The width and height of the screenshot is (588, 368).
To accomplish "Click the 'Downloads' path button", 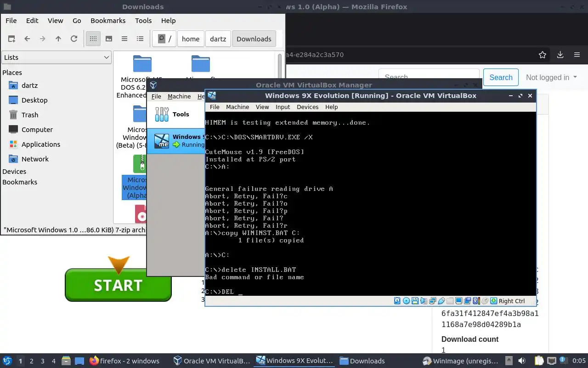I will [254, 39].
